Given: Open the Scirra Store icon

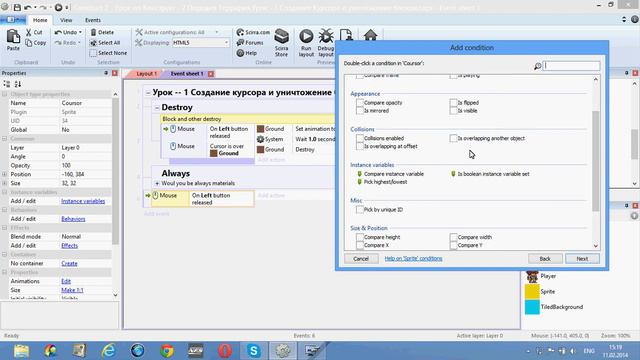Looking at the screenshot, I should (x=281, y=36).
